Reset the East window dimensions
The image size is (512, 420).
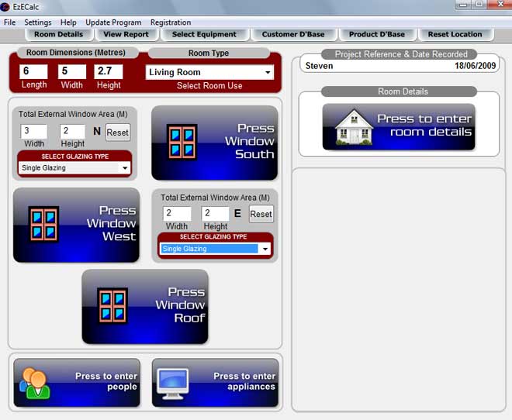[261, 215]
